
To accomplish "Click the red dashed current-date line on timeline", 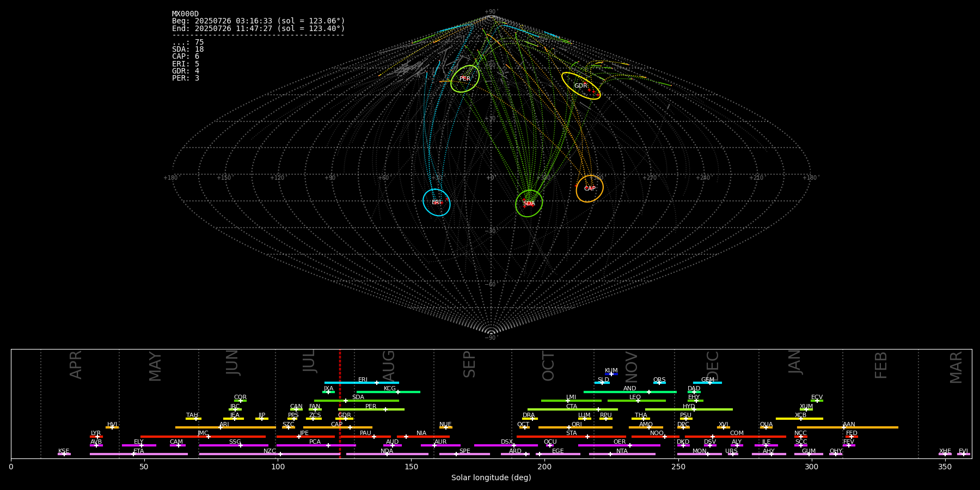I will (340, 403).
